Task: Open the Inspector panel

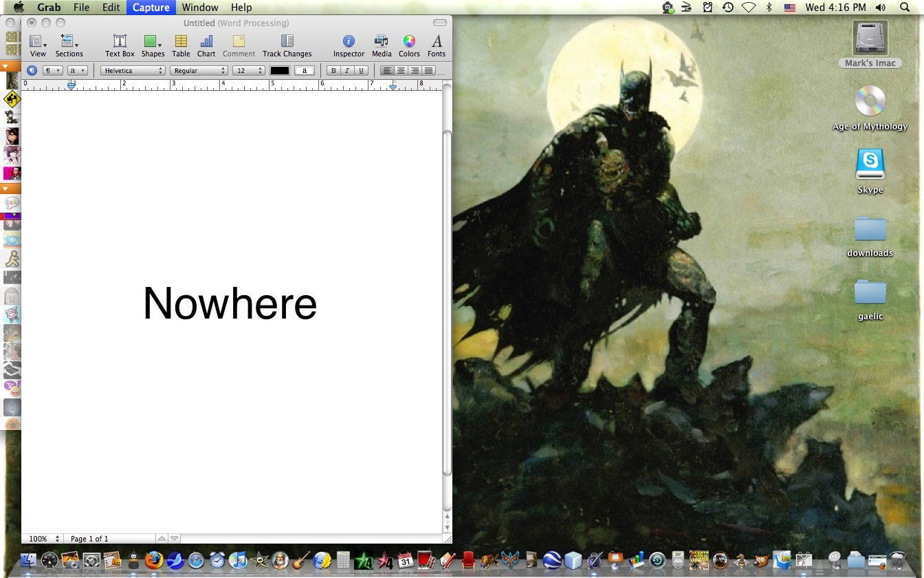Action: tap(349, 46)
